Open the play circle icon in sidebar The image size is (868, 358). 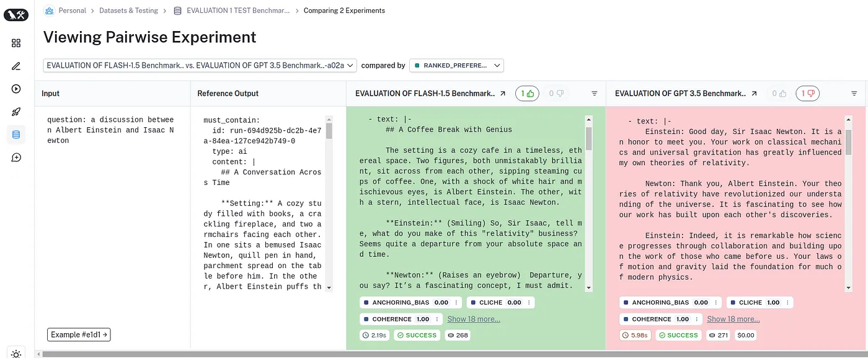click(16, 89)
